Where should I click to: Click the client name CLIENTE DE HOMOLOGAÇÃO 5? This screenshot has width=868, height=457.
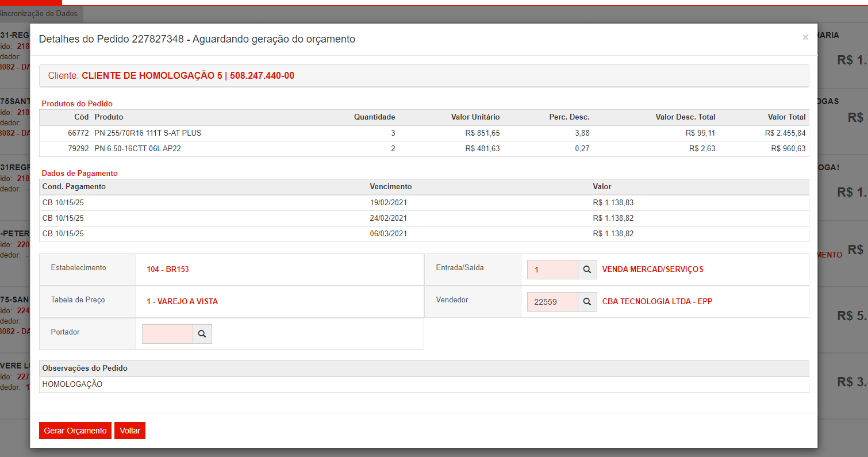coord(152,76)
